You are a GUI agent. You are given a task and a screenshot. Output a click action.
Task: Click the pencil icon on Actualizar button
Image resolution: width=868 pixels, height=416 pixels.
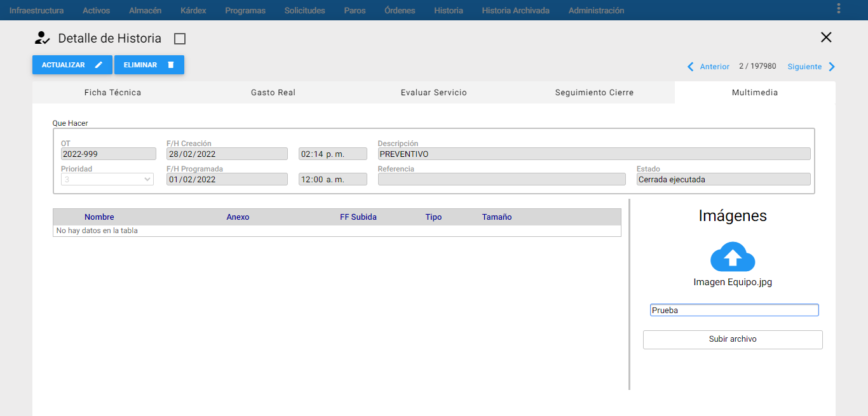click(x=98, y=65)
